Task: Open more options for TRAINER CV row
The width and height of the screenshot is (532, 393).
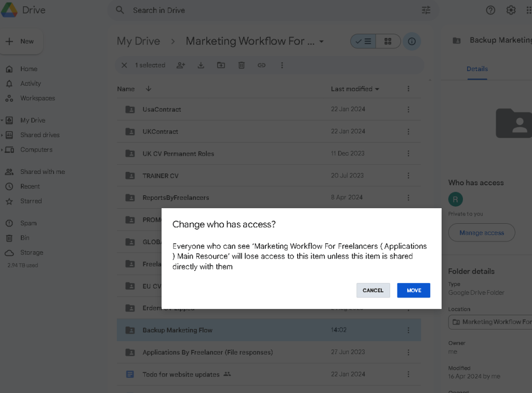Action: click(408, 175)
